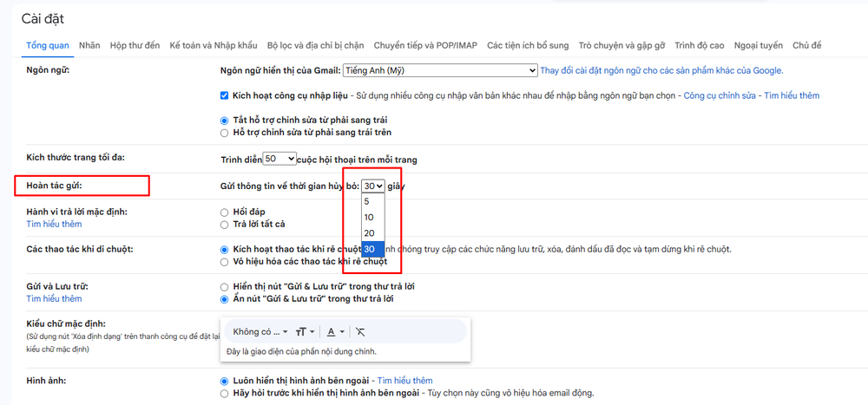Switch to Trình độ cao tab
Viewport: 868px width, 405px height.
(x=699, y=45)
